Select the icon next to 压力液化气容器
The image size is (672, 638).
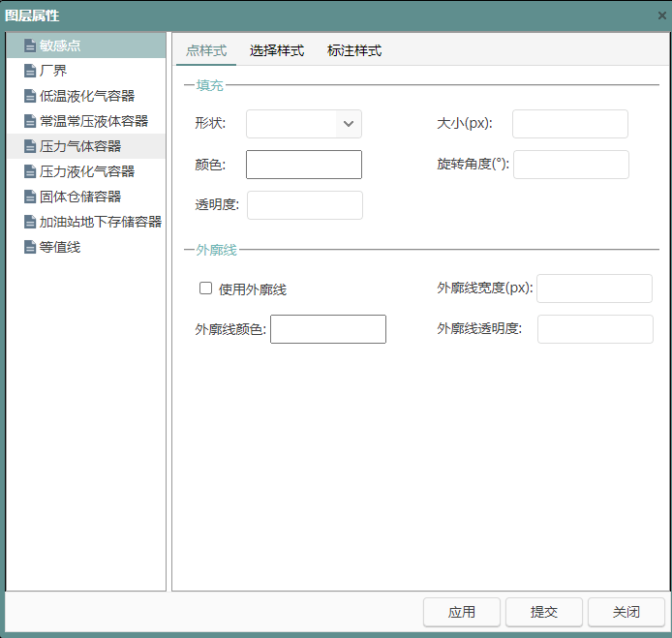pyautogui.click(x=30, y=171)
